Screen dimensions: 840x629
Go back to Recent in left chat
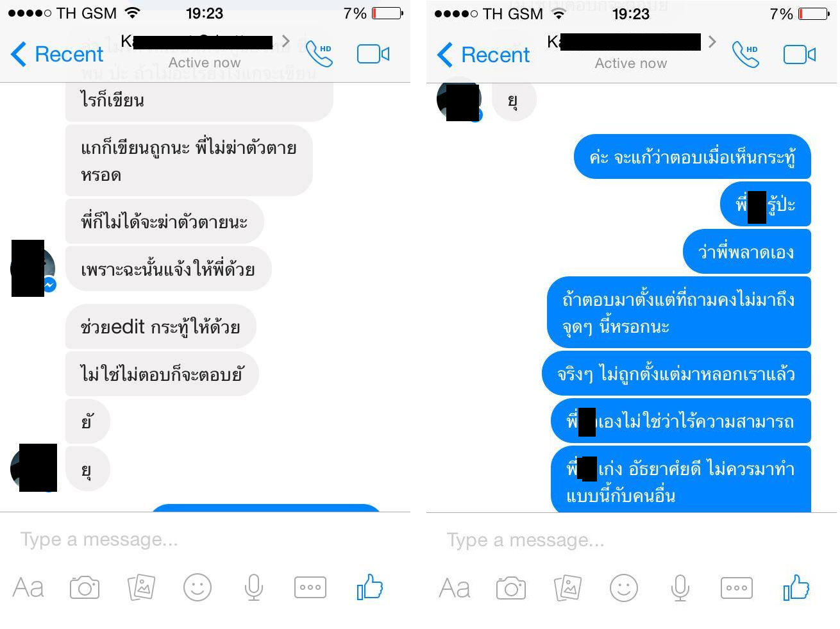coord(57,54)
